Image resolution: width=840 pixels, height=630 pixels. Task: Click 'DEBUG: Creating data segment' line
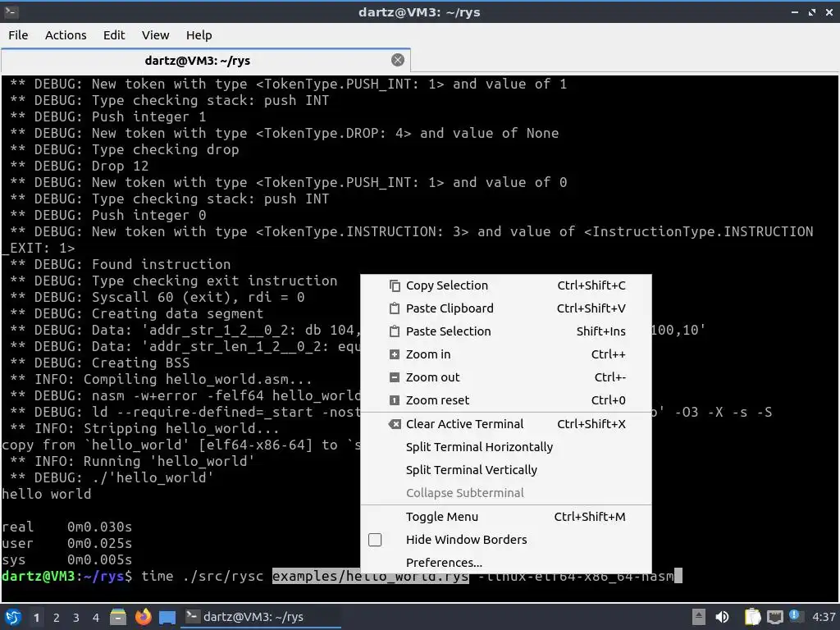(137, 313)
